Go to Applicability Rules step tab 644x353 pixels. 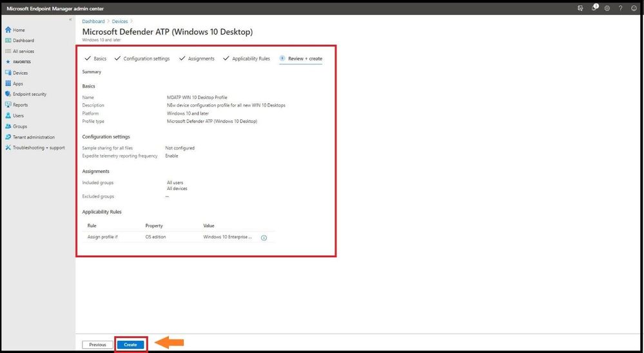tap(246, 59)
